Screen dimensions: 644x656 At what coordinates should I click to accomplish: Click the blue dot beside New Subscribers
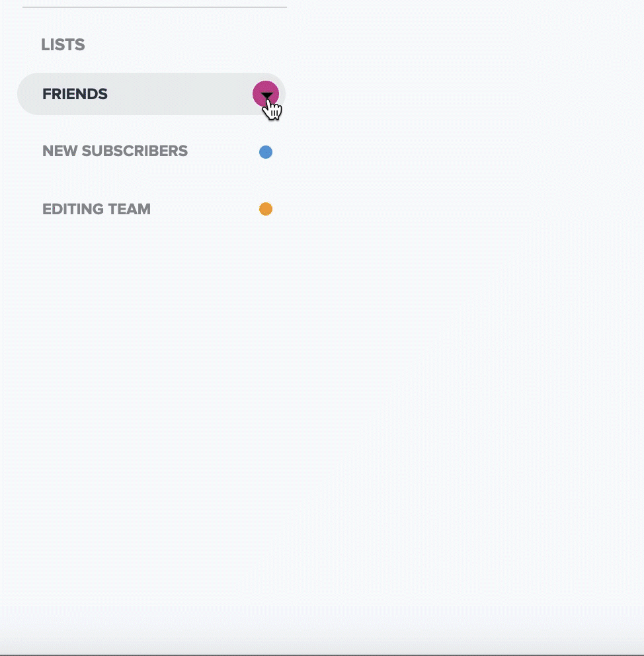click(x=266, y=152)
